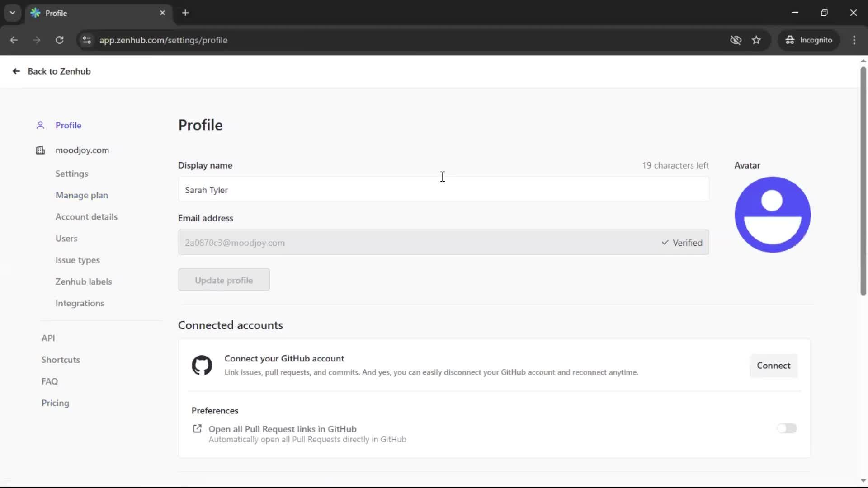Reload the current page
Viewport: 868px width, 488px height.
click(x=59, y=40)
